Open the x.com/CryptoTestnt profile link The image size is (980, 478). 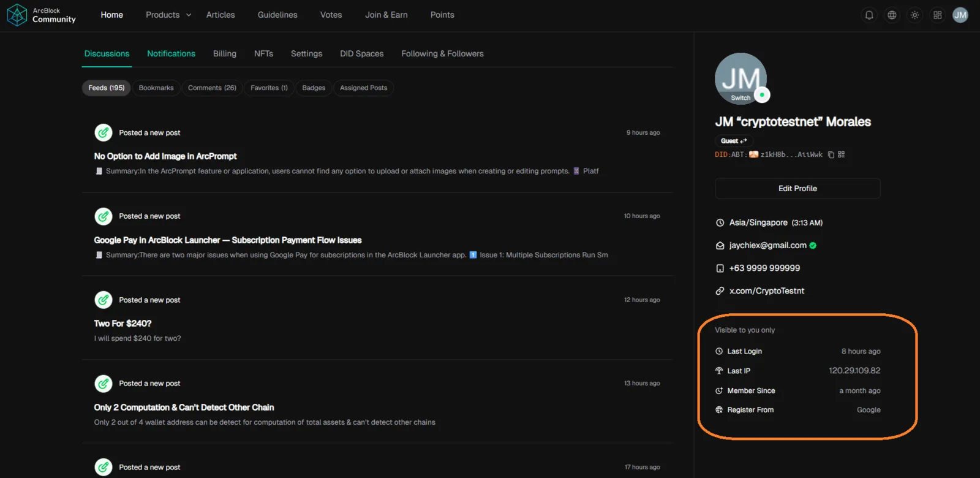[x=767, y=291]
